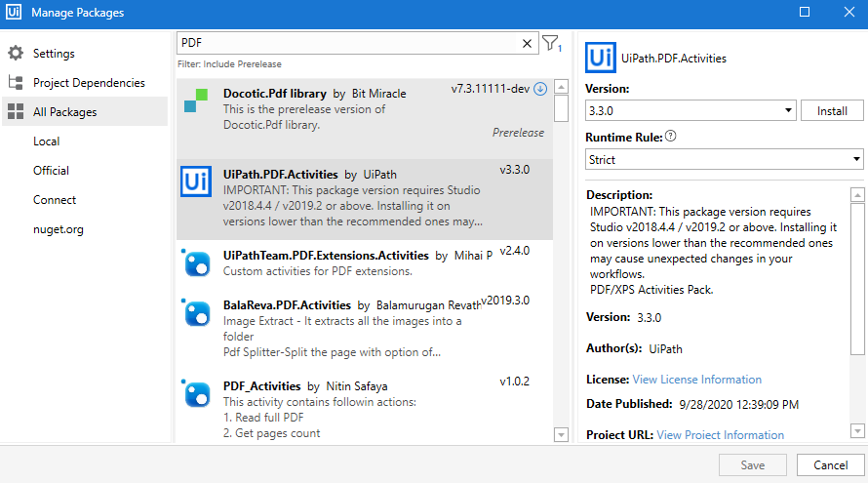Click the package list scrollbar thumb
The image size is (868, 483).
[562, 108]
